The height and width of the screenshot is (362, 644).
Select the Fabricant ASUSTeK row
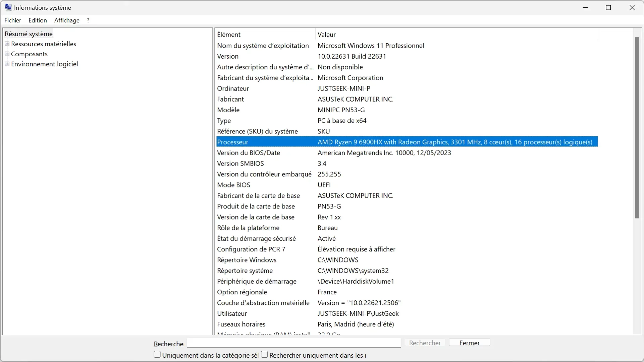(x=407, y=99)
